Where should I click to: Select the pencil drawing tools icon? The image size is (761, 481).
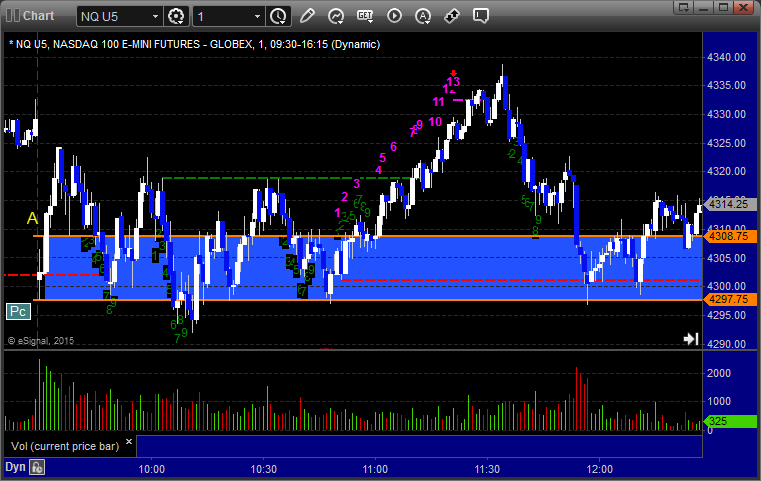[x=307, y=16]
